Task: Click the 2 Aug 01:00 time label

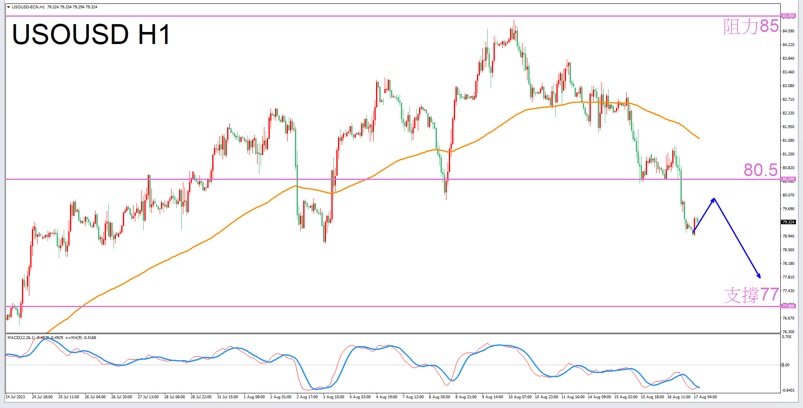Action: coord(281,397)
